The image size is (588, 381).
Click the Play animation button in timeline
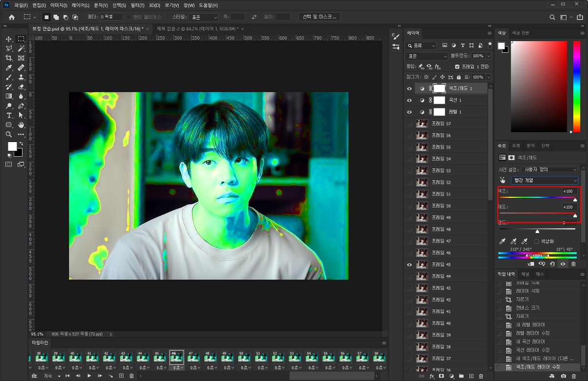(x=89, y=376)
